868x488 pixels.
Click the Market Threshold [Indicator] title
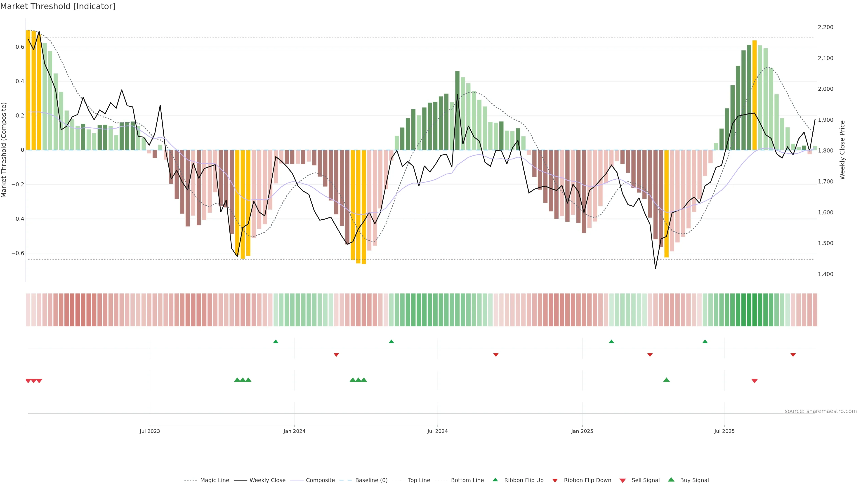pyautogui.click(x=58, y=6)
